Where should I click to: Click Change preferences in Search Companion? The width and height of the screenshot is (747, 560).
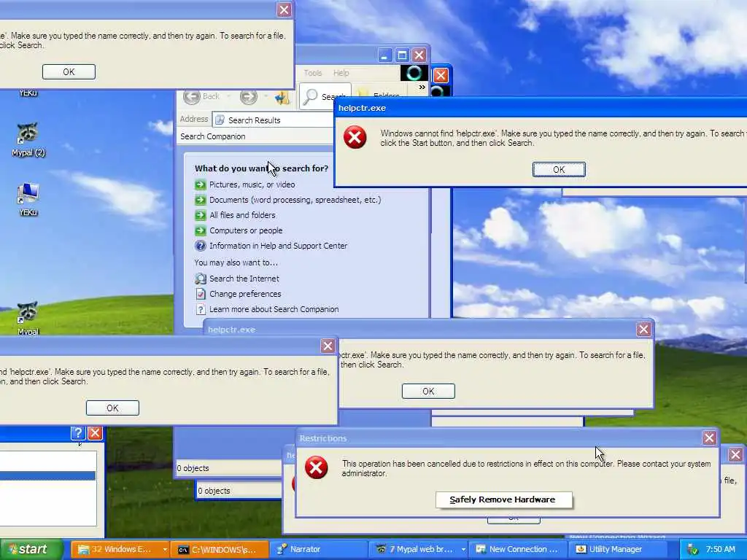pos(238,294)
